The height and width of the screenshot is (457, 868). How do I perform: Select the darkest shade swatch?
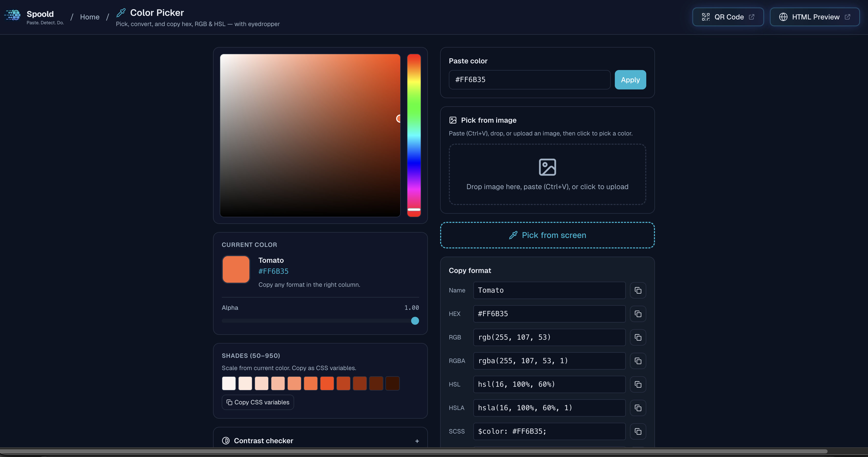point(392,383)
